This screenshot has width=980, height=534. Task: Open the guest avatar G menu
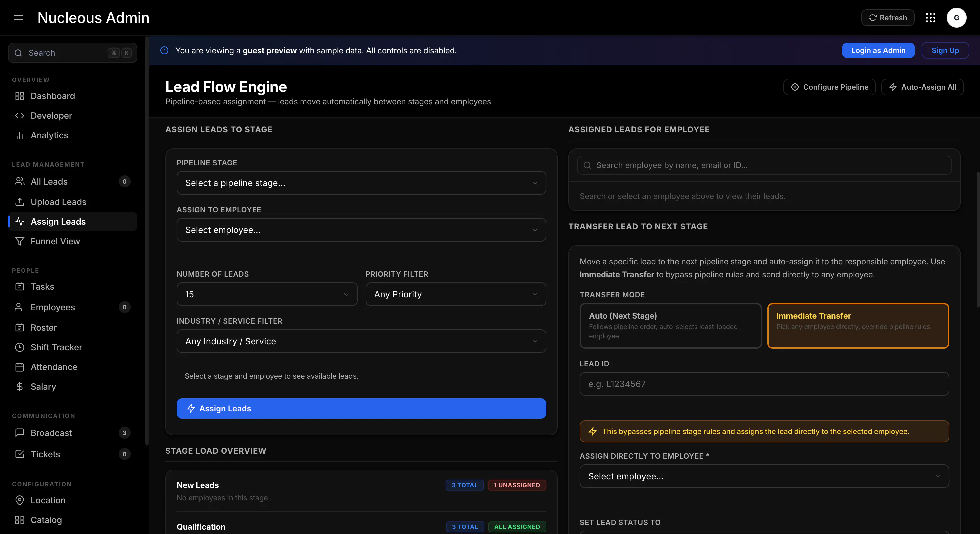click(x=956, y=18)
